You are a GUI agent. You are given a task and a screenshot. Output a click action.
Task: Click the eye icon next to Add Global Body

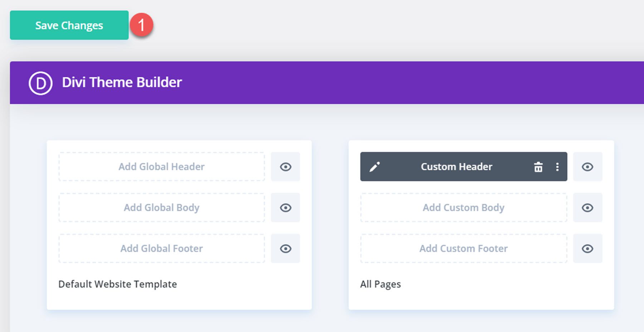coord(285,207)
